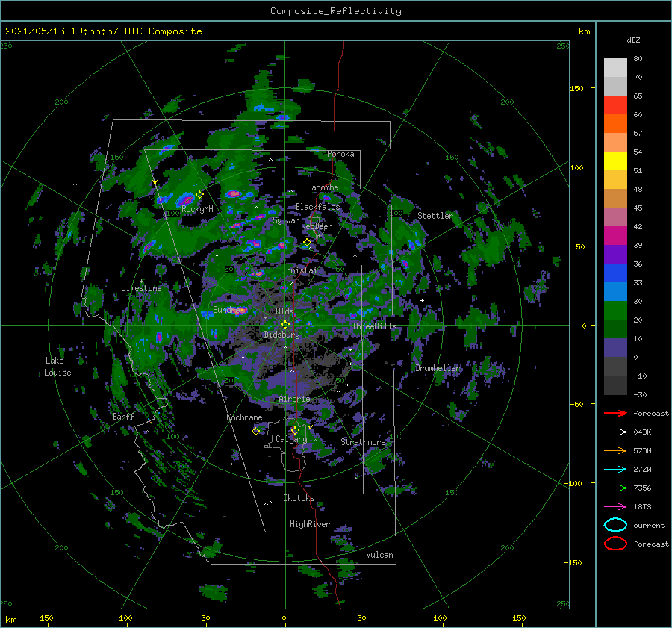Click the Blackfalds city label

(317, 207)
